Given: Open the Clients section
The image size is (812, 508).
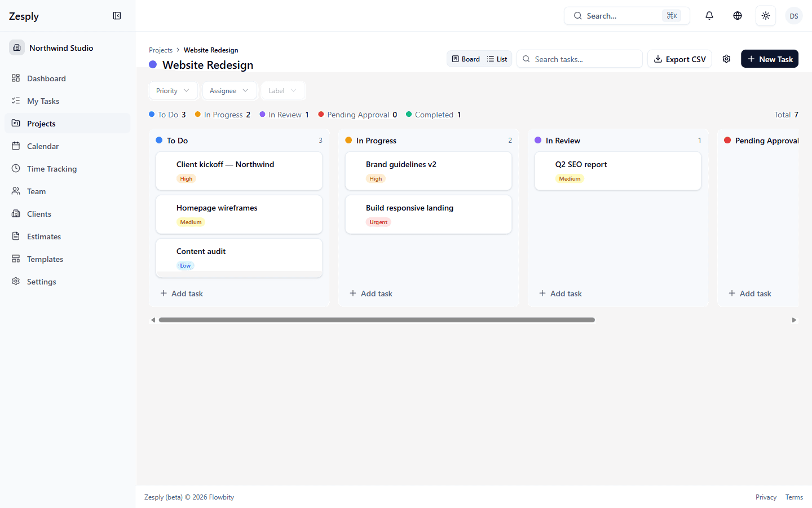Looking at the screenshot, I should (x=67, y=214).
